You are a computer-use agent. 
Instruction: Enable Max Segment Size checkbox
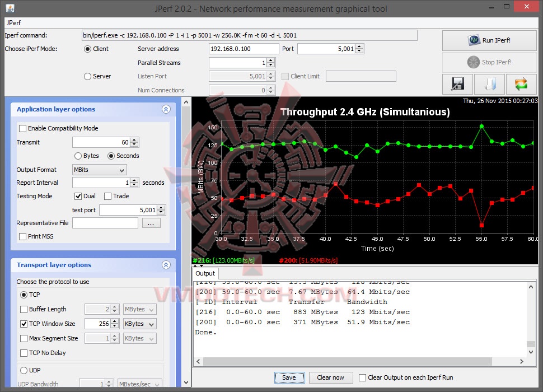coord(24,338)
